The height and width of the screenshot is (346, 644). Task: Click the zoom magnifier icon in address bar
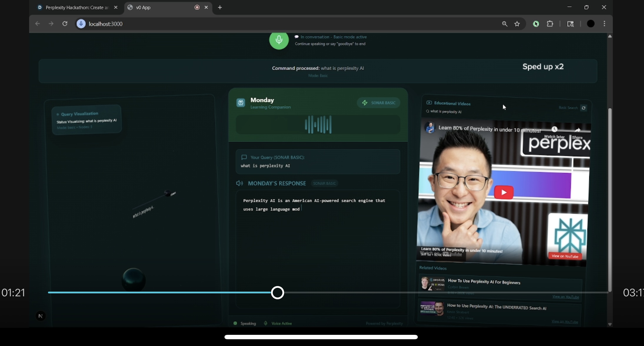click(505, 24)
